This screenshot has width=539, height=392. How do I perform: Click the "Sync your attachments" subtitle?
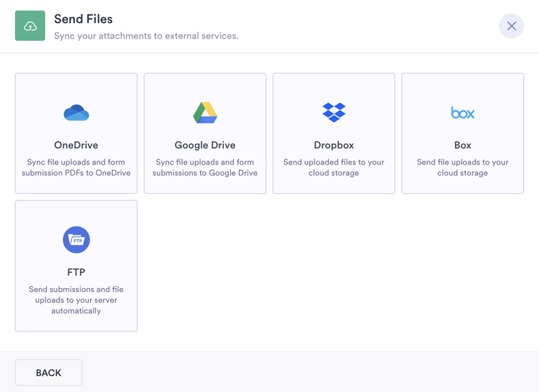click(146, 36)
